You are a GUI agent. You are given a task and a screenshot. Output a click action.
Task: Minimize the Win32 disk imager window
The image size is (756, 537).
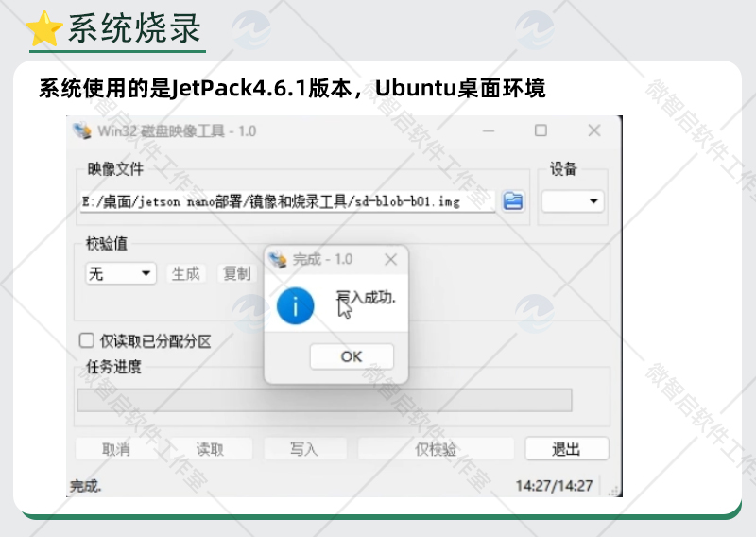488,130
